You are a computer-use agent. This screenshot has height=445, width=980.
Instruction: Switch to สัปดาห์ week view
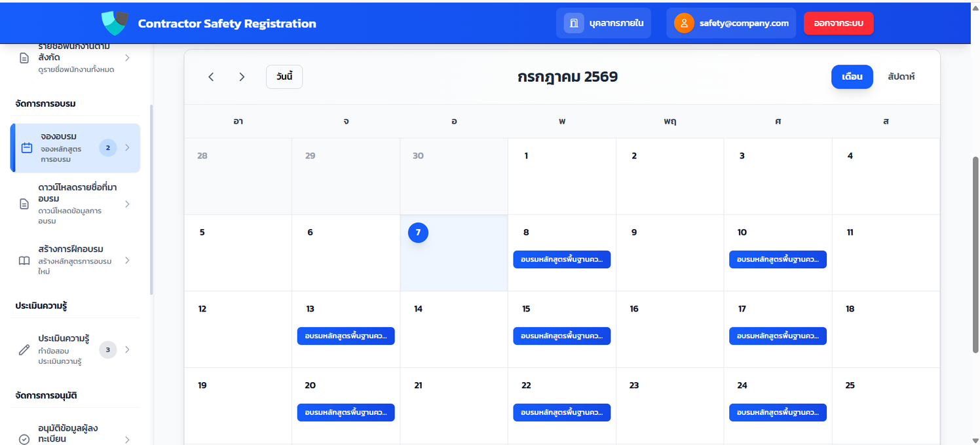pyautogui.click(x=901, y=77)
